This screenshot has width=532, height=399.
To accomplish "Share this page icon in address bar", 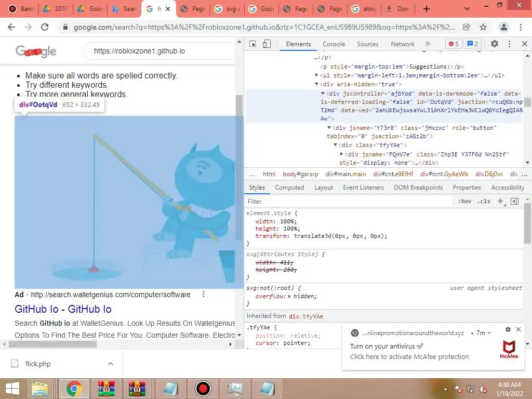I will point(467,27).
